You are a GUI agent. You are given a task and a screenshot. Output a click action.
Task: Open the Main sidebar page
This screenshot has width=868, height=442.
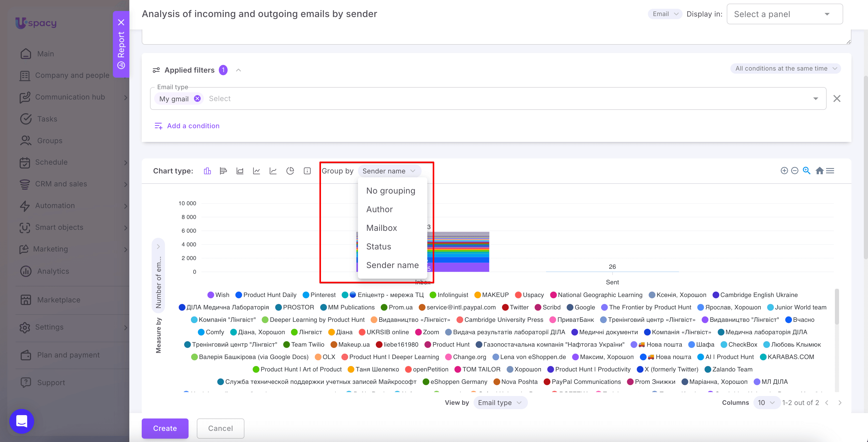46,54
